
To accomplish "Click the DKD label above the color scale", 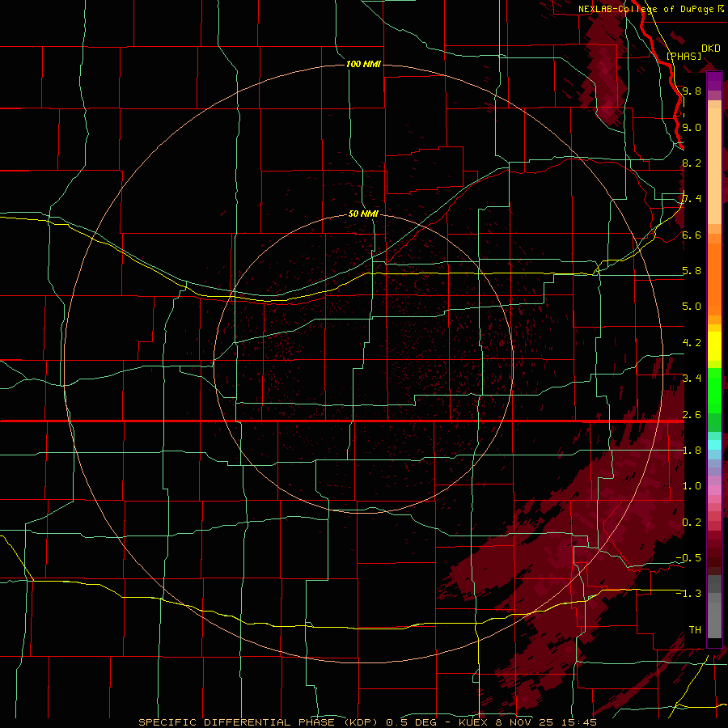I will (711, 49).
